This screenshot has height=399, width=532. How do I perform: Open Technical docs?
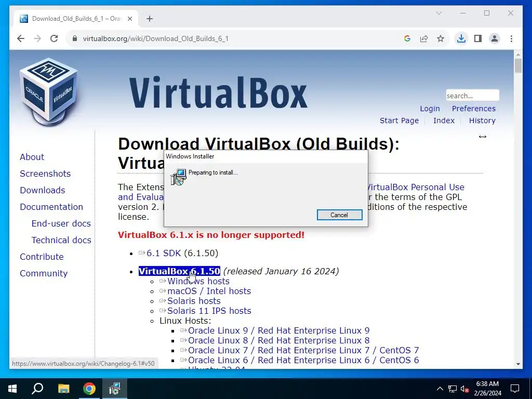click(x=61, y=240)
